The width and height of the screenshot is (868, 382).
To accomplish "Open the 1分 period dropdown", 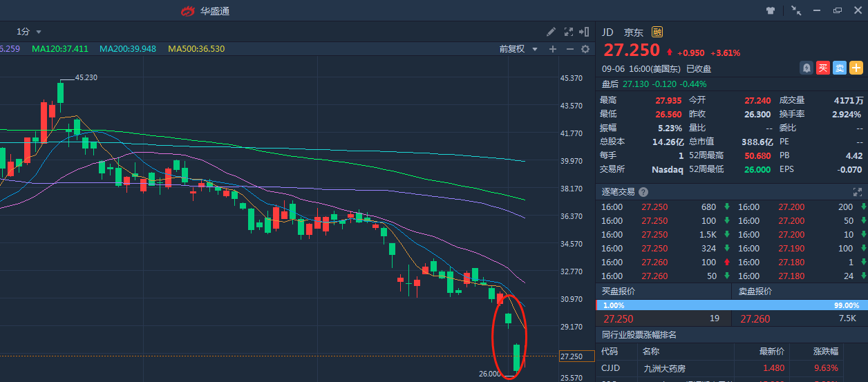I will pyautogui.click(x=29, y=32).
